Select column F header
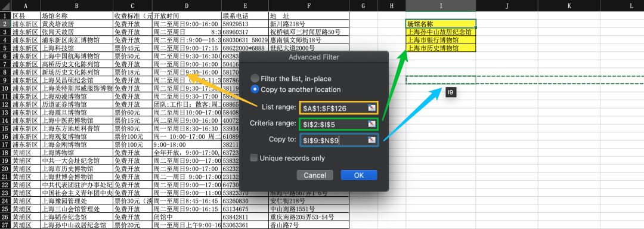The width and height of the screenshot is (644, 229). pyautogui.click(x=309, y=6)
